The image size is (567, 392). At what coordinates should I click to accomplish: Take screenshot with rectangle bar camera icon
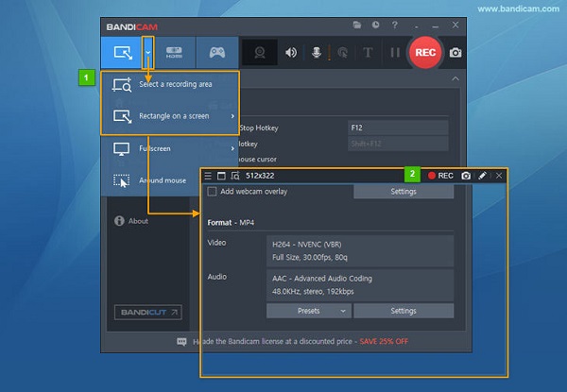(466, 176)
